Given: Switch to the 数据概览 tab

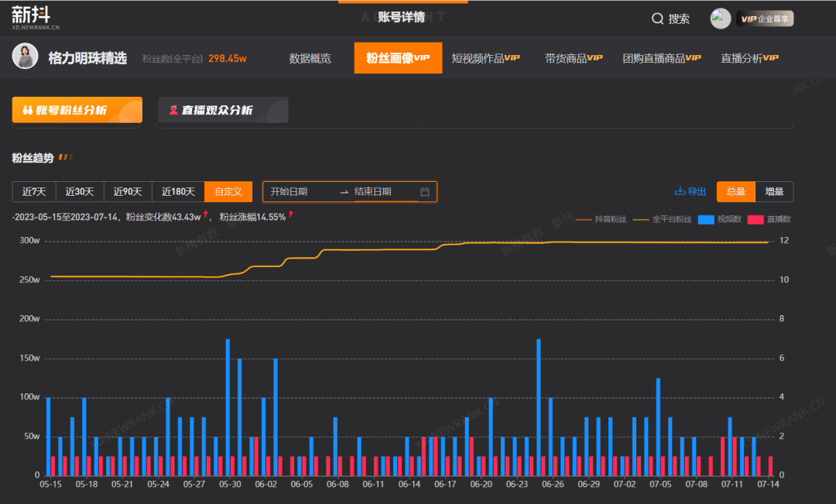Looking at the screenshot, I should [x=310, y=58].
